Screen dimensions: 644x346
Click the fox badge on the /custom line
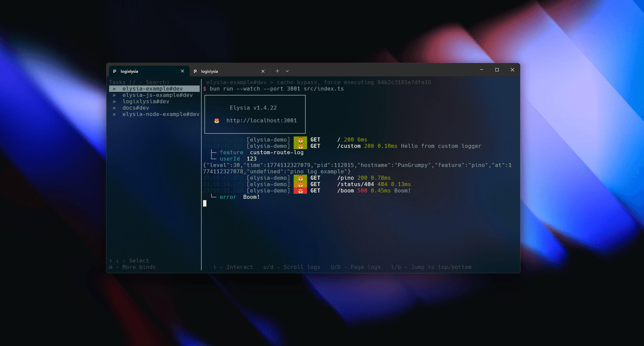300,146
